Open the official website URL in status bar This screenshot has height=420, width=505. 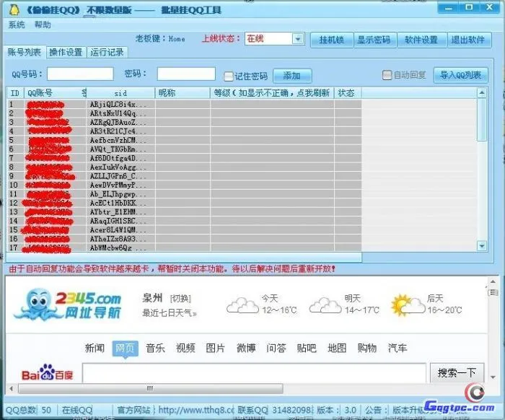196,410
